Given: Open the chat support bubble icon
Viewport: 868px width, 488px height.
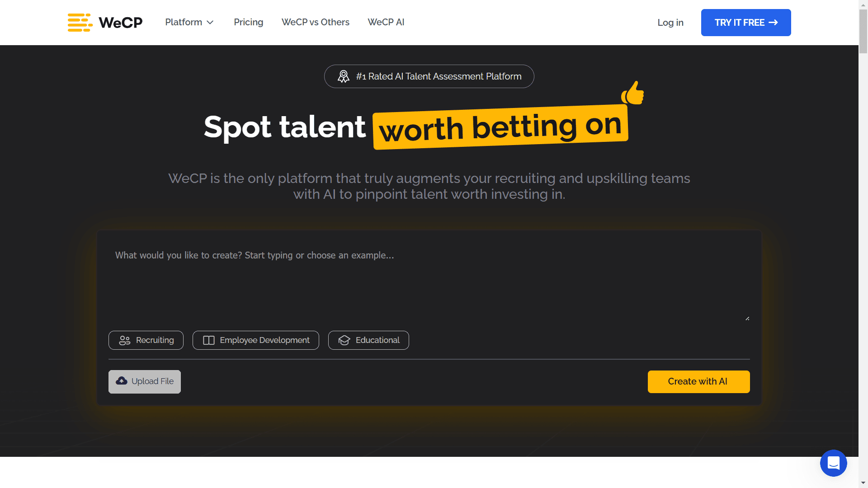Looking at the screenshot, I should tap(833, 463).
